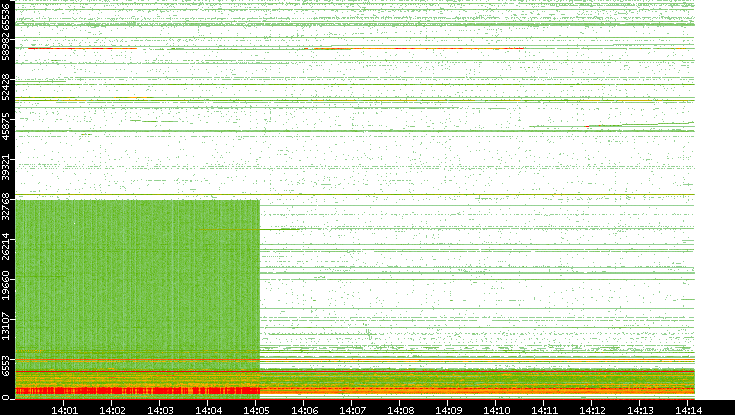This screenshot has width=735, height=415.
Task: Select the 32768 vertical axis label
Action: point(7,205)
